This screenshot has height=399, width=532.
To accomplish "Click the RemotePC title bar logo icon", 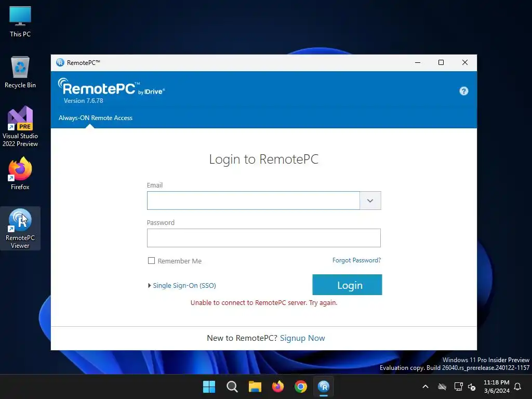I will tap(60, 62).
